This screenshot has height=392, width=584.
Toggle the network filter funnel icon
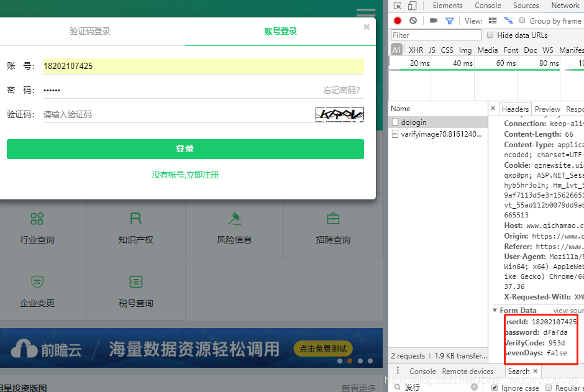(450, 21)
